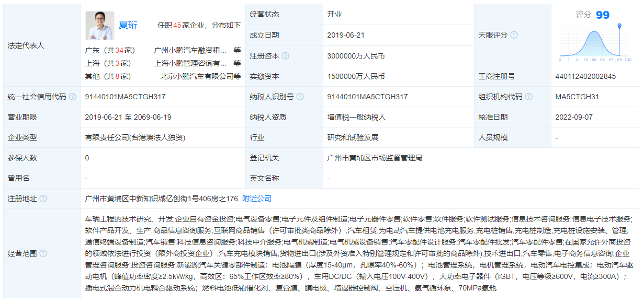The width and height of the screenshot is (644, 303).
Task: Click help icon next to 组织机构代码
Action: 529,97
